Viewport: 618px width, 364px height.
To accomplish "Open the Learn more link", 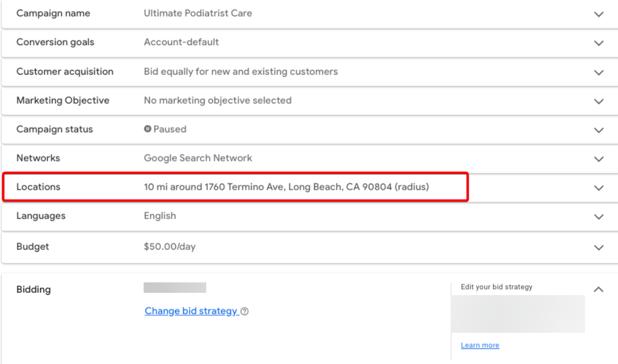I will tap(480, 345).
